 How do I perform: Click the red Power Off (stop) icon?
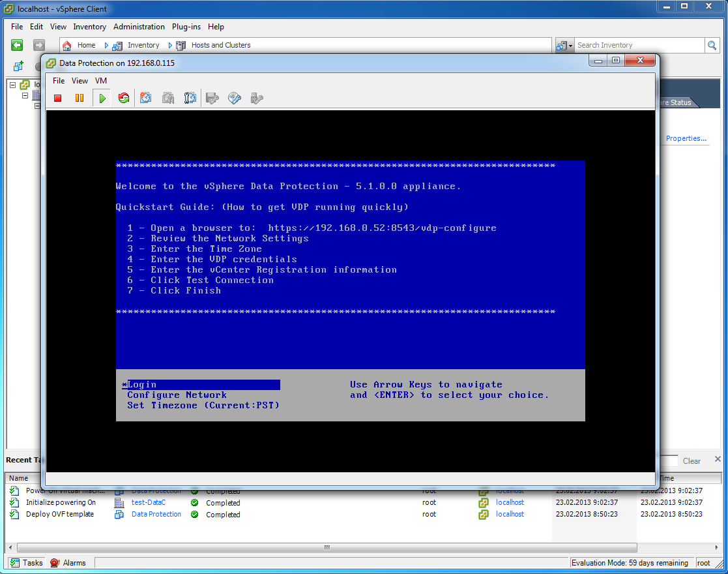click(57, 98)
